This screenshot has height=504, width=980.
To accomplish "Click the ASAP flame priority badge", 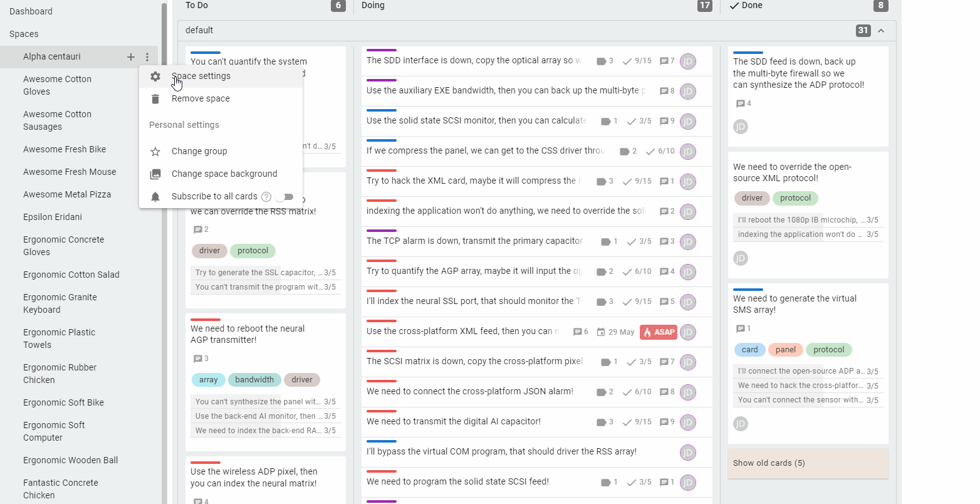I will (658, 332).
